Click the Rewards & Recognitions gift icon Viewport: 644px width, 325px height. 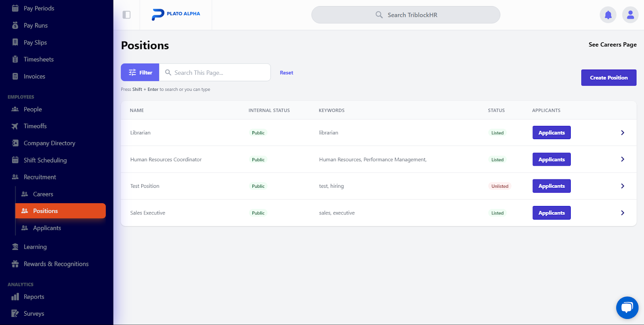tap(15, 263)
